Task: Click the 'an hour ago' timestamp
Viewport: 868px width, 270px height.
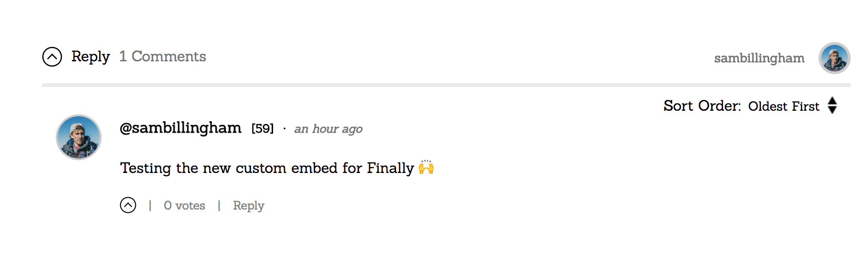Action: click(328, 129)
